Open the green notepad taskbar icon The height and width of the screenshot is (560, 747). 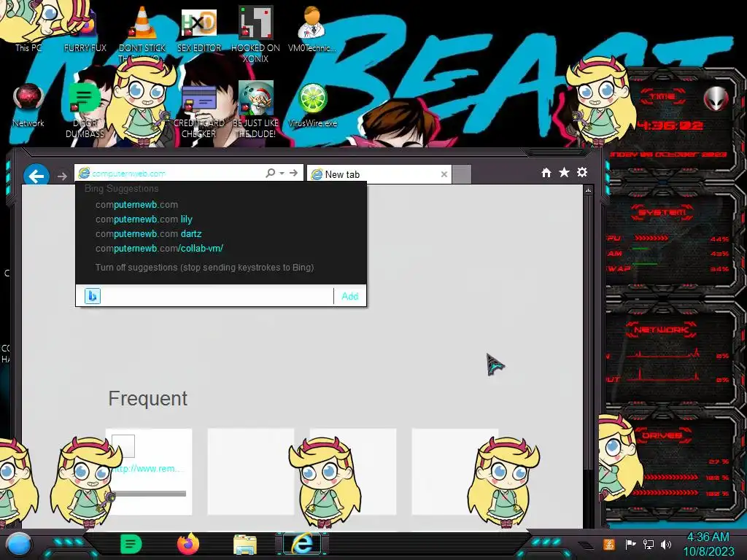coord(131,544)
